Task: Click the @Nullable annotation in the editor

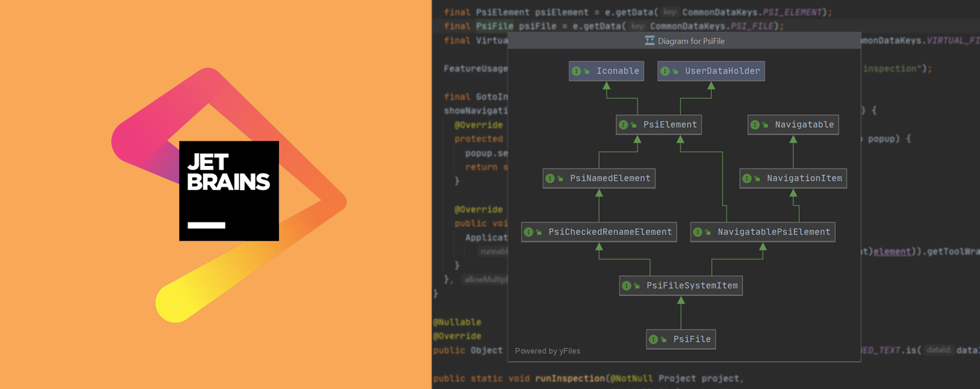Action: click(457, 322)
